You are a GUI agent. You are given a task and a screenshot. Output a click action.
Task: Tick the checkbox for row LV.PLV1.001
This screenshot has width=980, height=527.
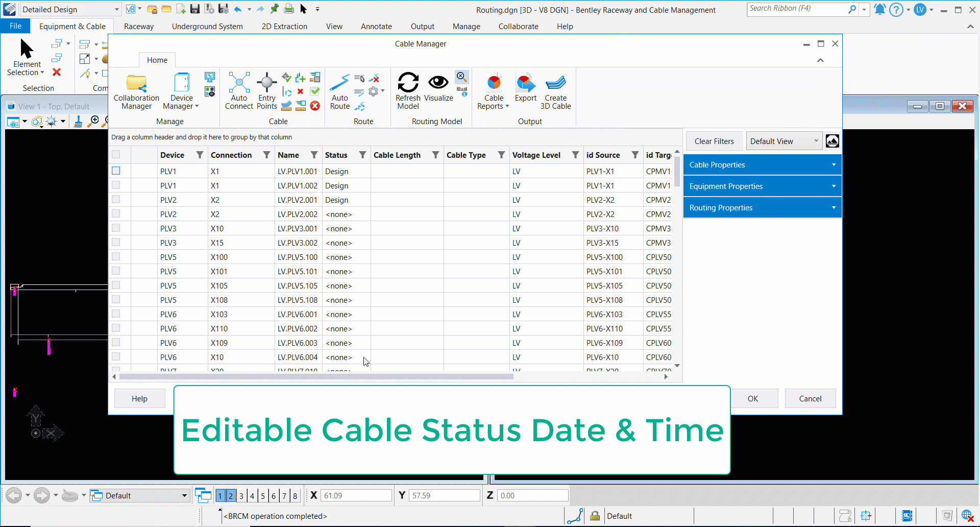coord(116,171)
